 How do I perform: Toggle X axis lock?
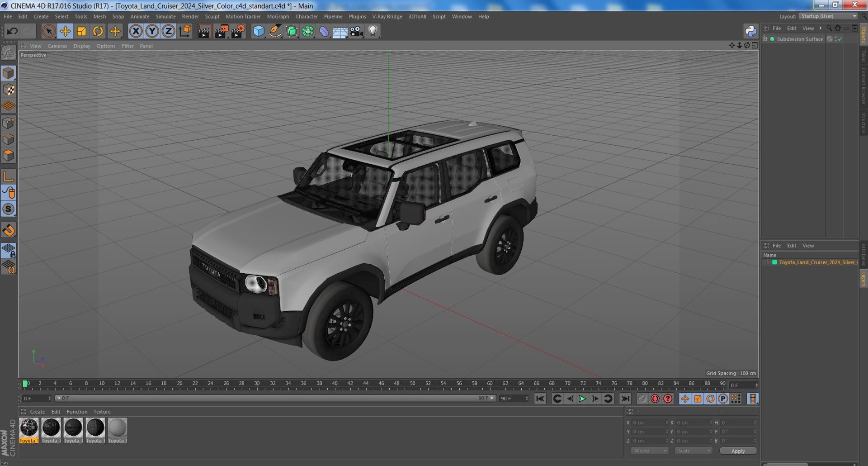[x=136, y=31]
